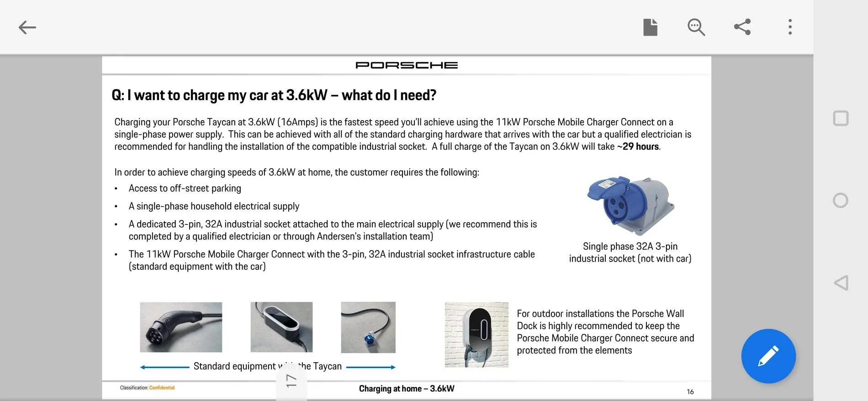Open the three-dot overflow menu
This screenshot has width=868, height=401.
(x=790, y=27)
